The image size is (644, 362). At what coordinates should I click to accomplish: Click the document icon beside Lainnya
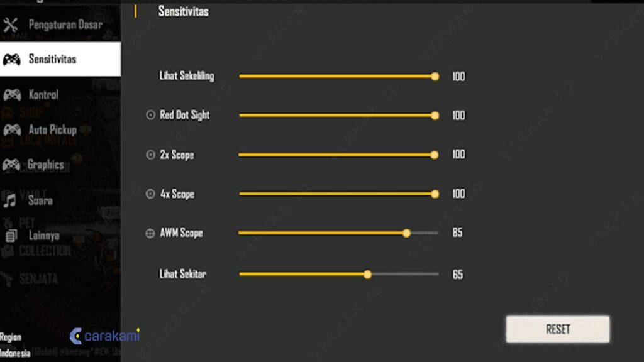point(11,236)
